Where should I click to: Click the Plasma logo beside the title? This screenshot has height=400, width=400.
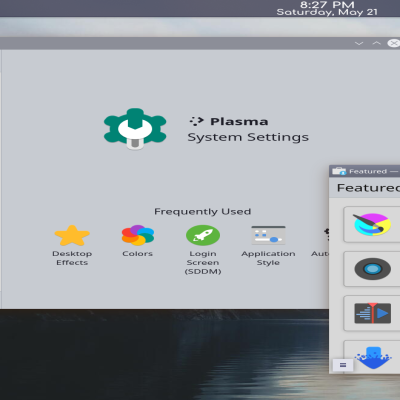pyautogui.click(x=196, y=121)
